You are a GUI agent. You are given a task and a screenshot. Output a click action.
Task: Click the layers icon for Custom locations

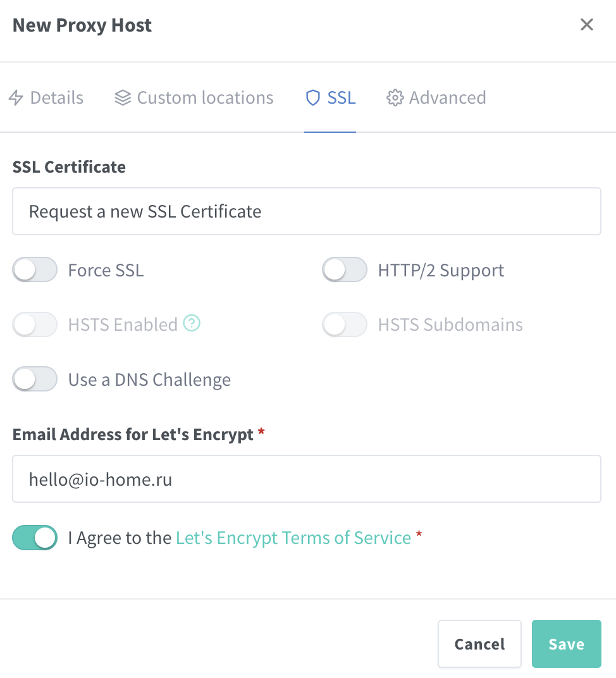[122, 98]
